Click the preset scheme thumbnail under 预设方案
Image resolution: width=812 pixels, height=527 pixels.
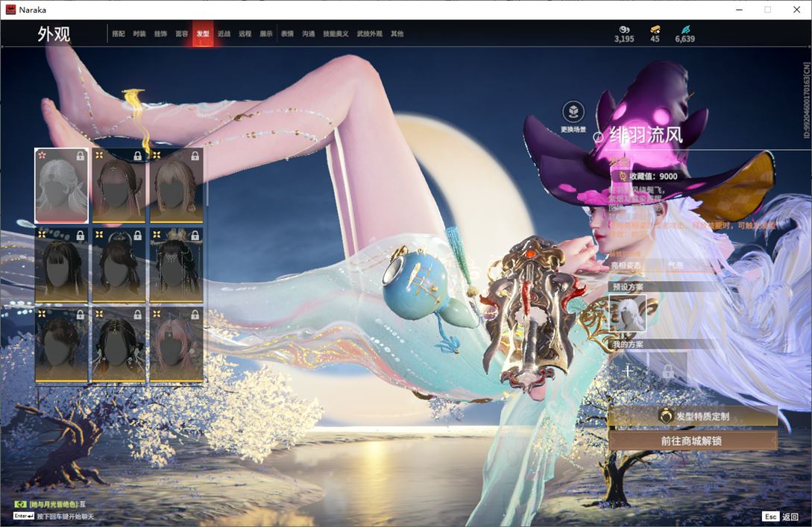pyautogui.click(x=628, y=313)
